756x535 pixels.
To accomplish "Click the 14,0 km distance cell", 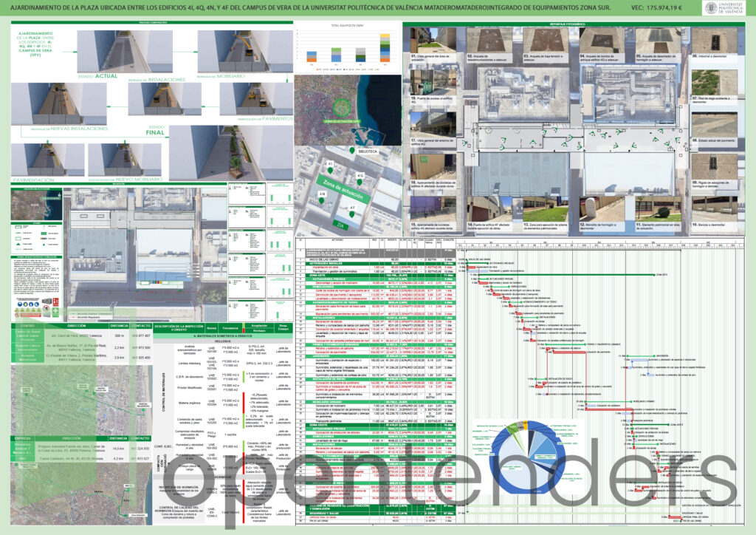I will coord(118,449).
